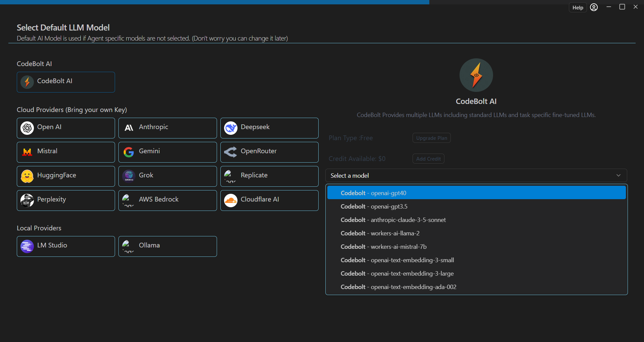The image size is (644, 342).
Task: Minimize the application window
Action: click(x=608, y=7)
